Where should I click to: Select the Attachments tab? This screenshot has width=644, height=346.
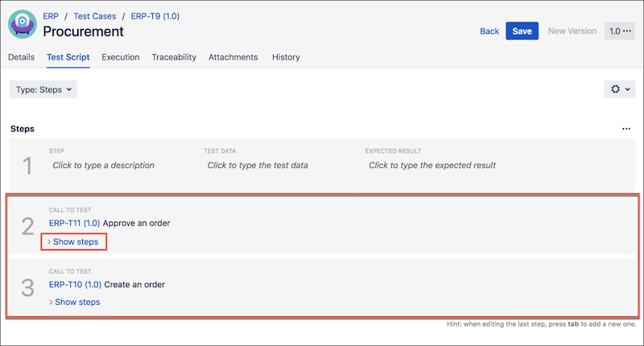point(233,57)
